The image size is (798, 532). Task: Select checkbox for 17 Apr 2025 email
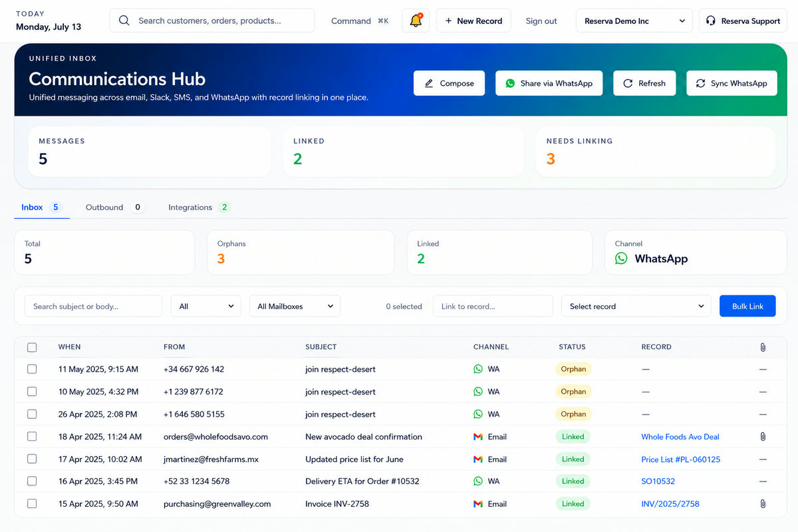pyautogui.click(x=32, y=460)
